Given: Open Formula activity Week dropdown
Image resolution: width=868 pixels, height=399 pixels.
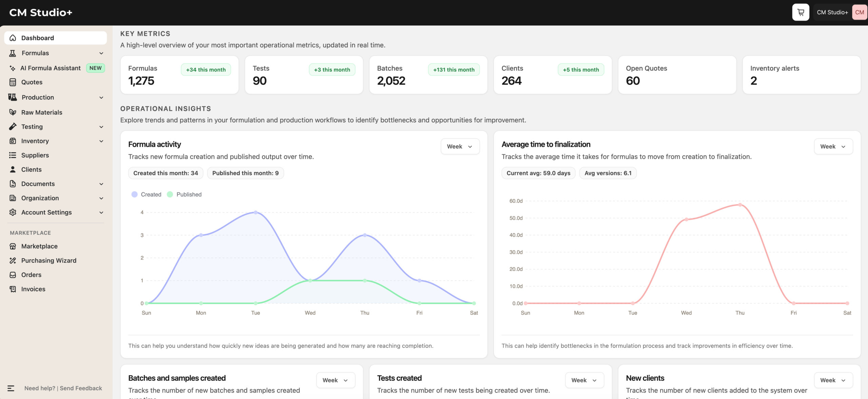Looking at the screenshot, I should (x=460, y=147).
